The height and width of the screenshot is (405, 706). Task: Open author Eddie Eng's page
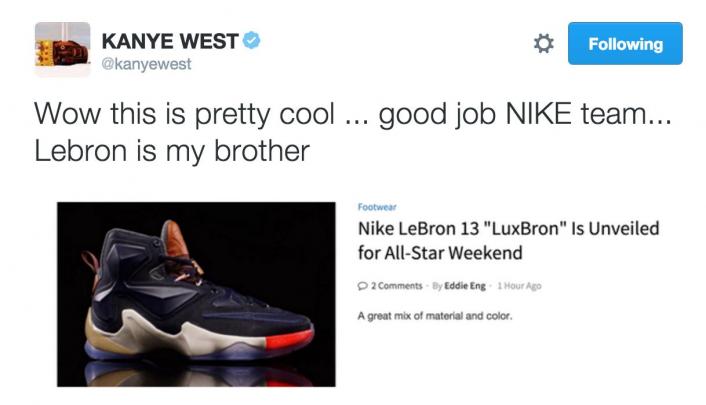(465, 286)
